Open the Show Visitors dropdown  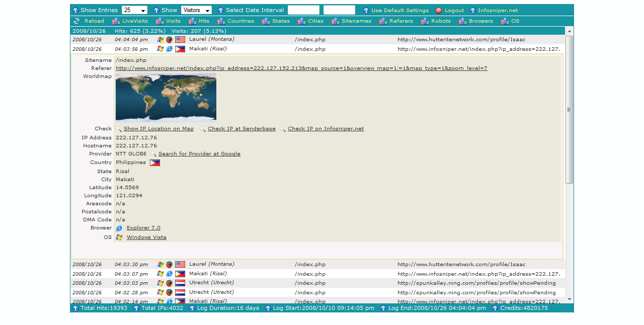[196, 10]
